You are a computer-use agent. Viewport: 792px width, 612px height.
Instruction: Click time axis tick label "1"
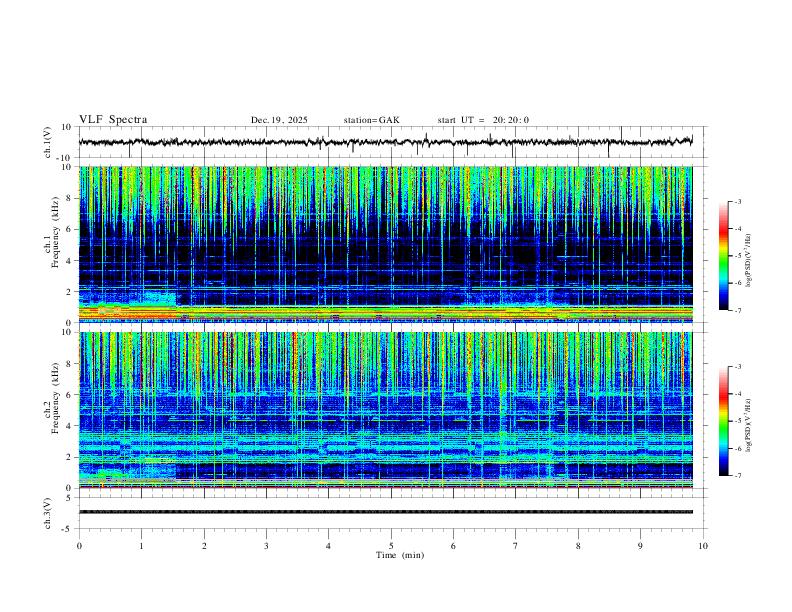click(141, 546)
